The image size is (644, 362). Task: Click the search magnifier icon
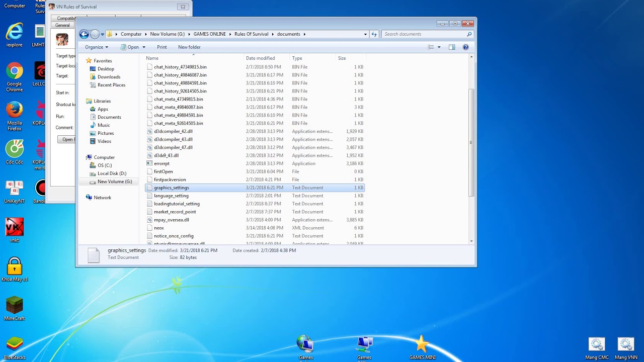pos(469,34)
